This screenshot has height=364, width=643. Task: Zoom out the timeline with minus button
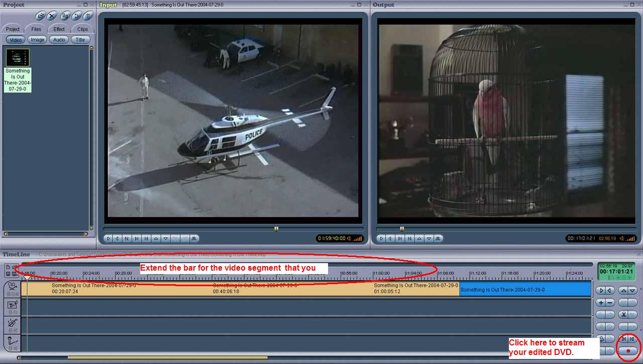tap(609, 303)
